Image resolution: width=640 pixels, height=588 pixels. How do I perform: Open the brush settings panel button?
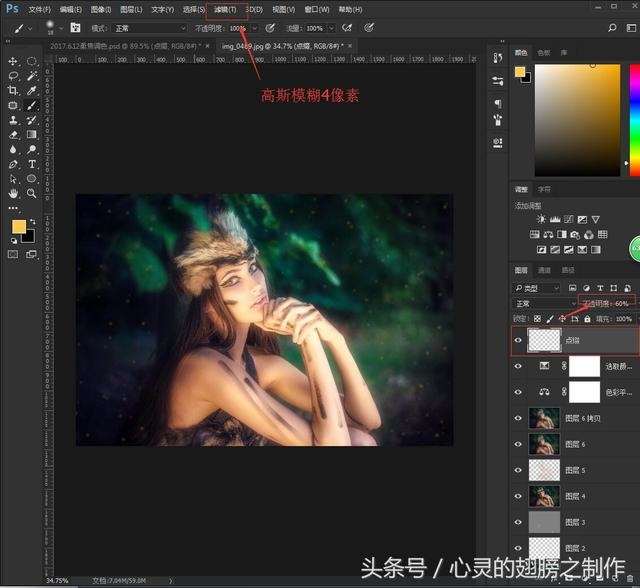(76, 28)
